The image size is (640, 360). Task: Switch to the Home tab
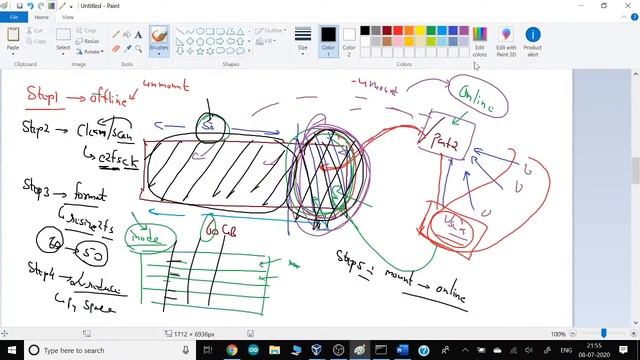[x=42, y=17]
